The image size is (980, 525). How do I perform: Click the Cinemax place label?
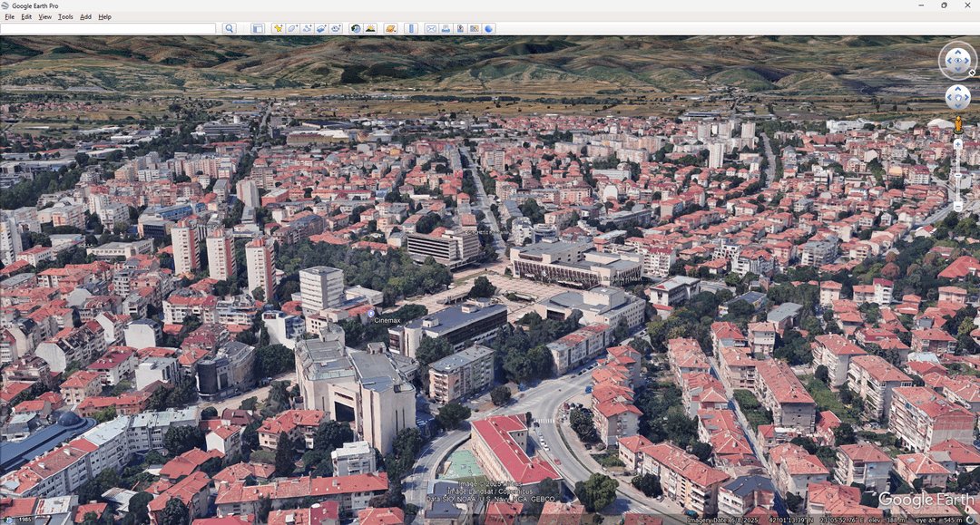coord(387,320)
